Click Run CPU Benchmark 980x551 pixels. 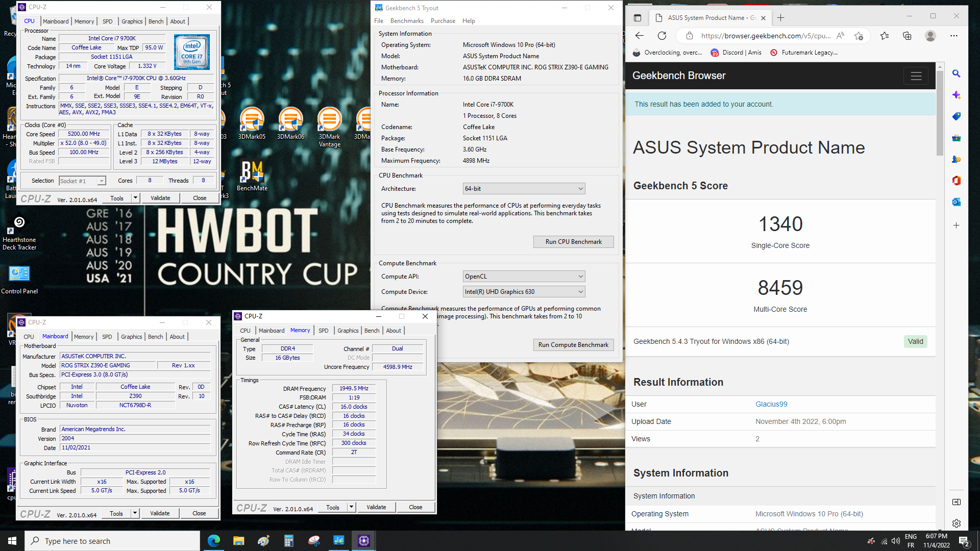click(x=573, y=242)
